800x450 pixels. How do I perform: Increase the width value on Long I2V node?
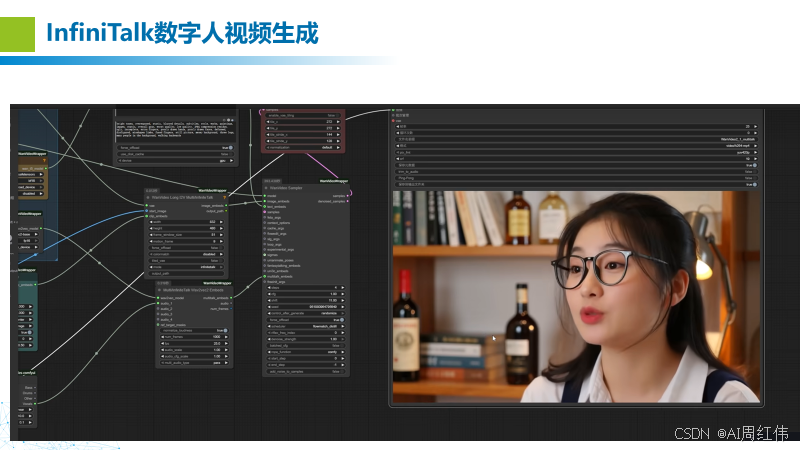pyautogui.click(x=221, y=222)
